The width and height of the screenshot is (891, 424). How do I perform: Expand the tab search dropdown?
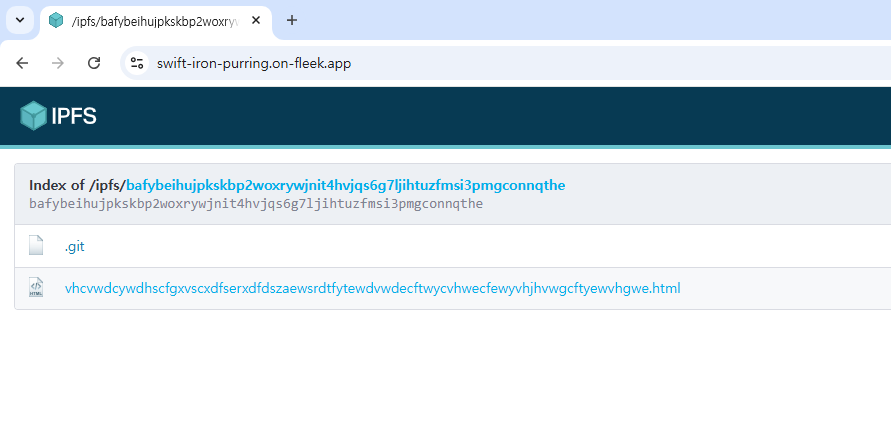(x=19, y=20)
